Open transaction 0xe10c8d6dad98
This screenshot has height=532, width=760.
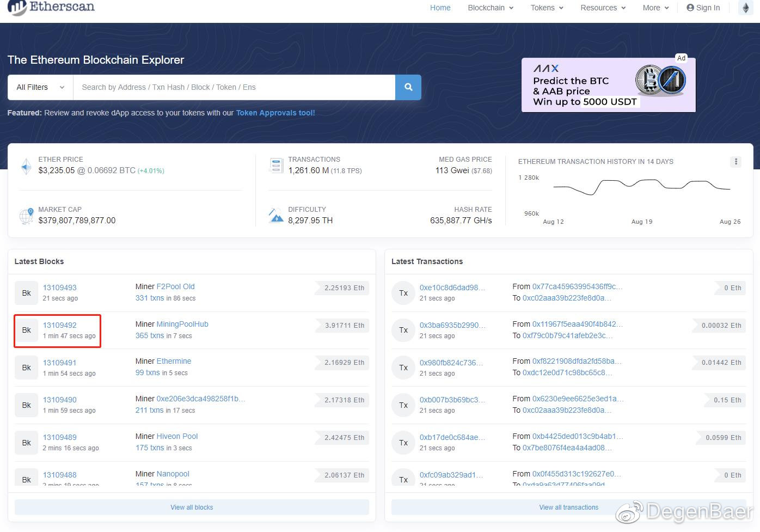(452, 288)
